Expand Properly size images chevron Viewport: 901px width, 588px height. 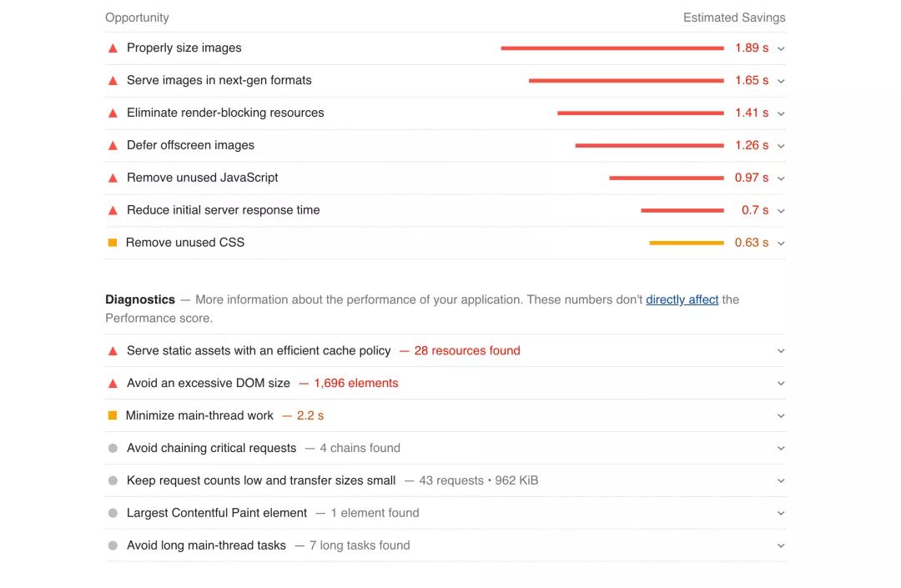781,49
